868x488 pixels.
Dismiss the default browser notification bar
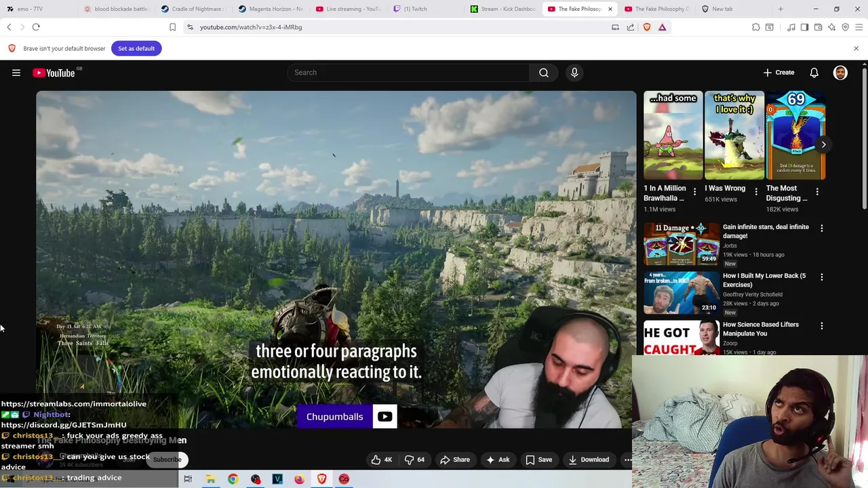tap(856, 48)
